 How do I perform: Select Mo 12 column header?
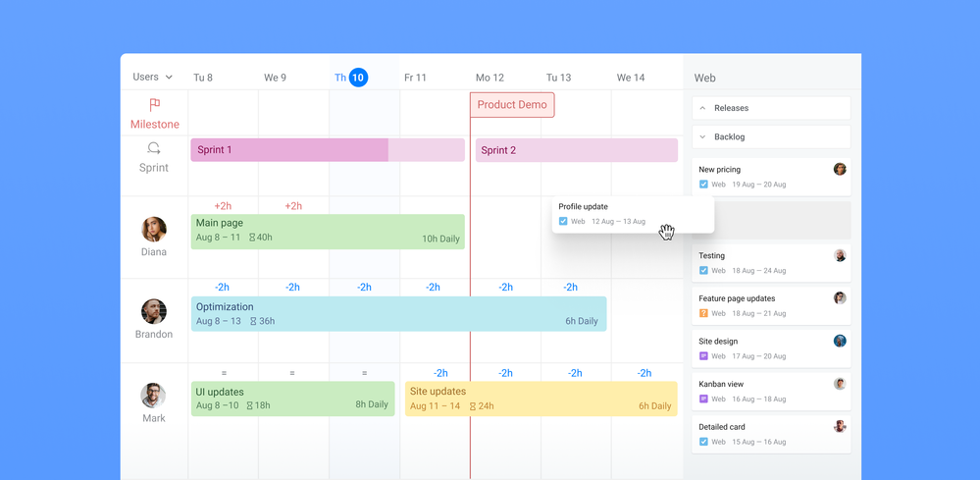pos(490,78)
